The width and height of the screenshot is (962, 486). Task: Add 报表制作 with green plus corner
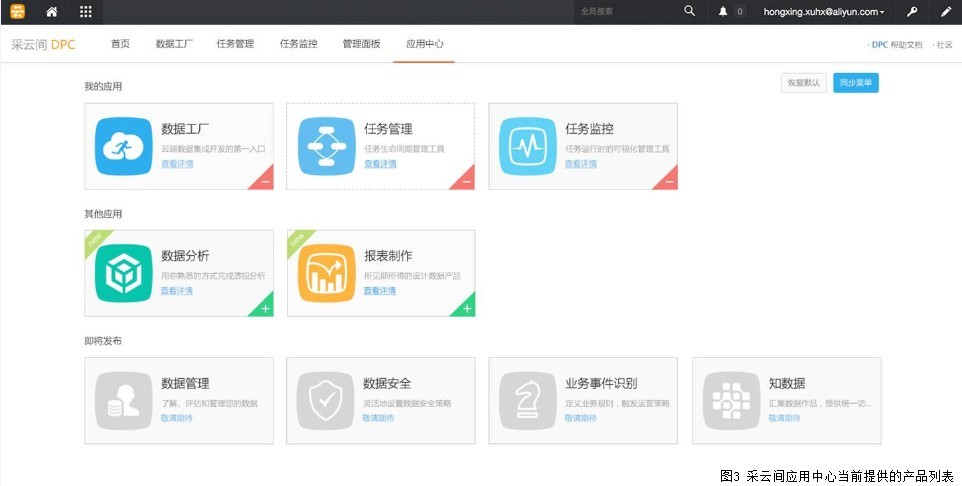point(466,308)
